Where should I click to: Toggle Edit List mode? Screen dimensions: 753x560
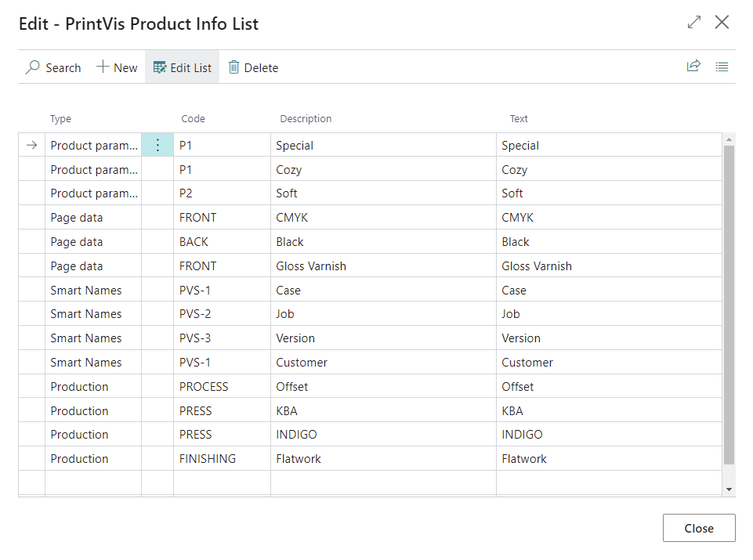click(183, 67)
